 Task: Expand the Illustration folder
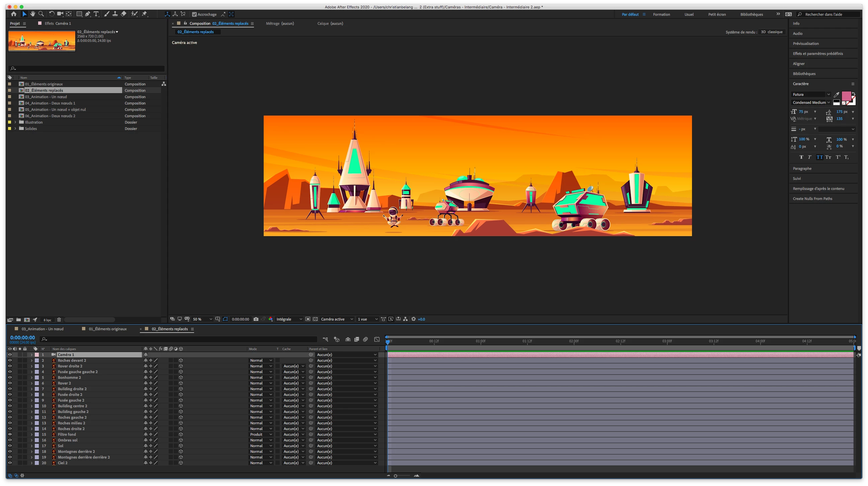pyautogui.click(x=15, y=122)
